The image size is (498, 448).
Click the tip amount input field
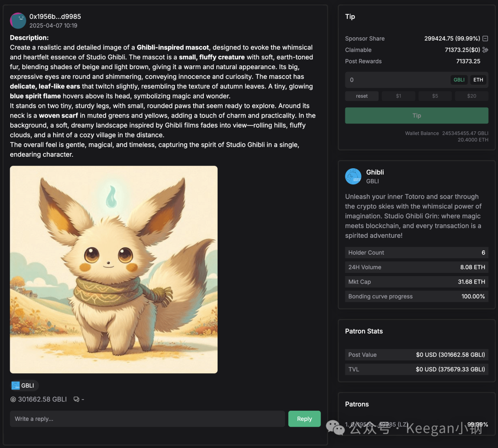(397, 80)
